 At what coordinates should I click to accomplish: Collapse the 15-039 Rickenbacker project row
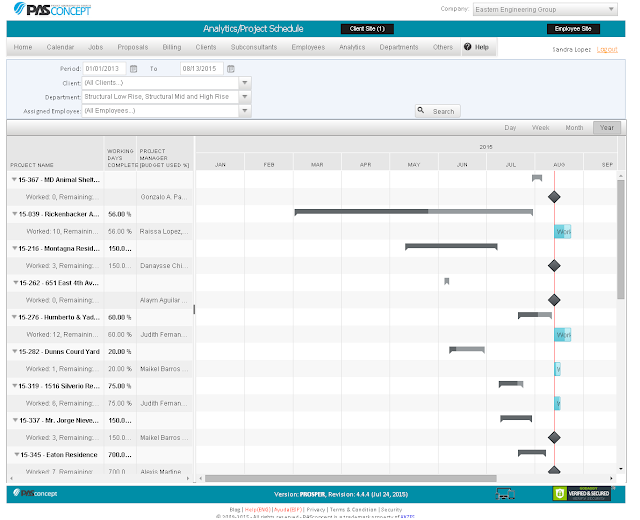[14, 214]
